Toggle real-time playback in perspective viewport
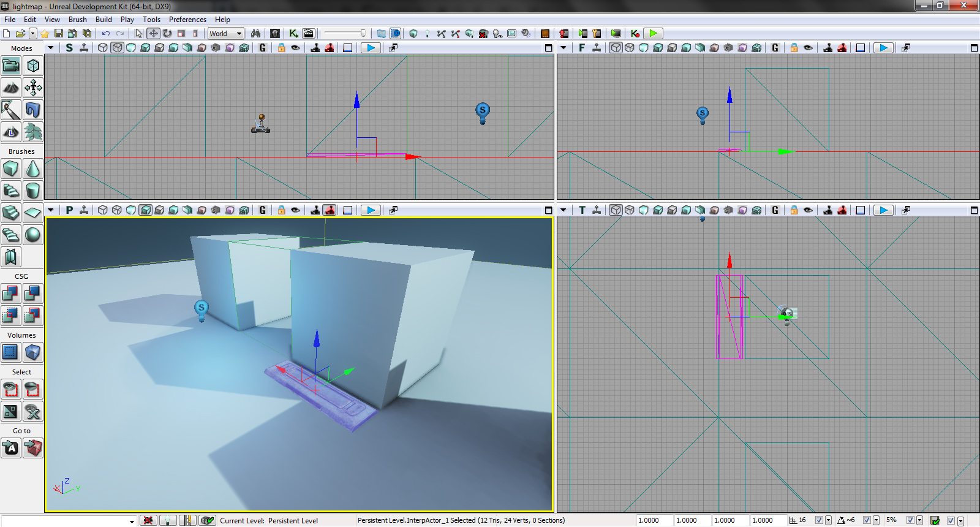 click(371, 210)
